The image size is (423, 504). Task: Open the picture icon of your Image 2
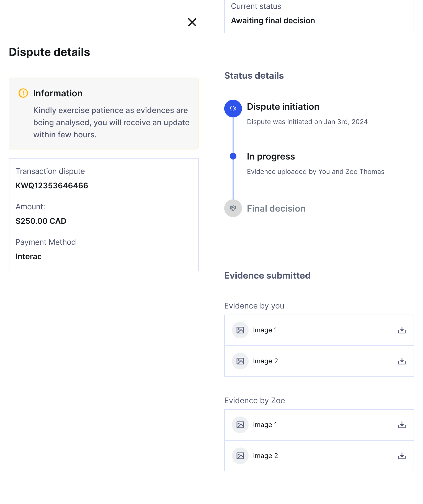point(240,361)
